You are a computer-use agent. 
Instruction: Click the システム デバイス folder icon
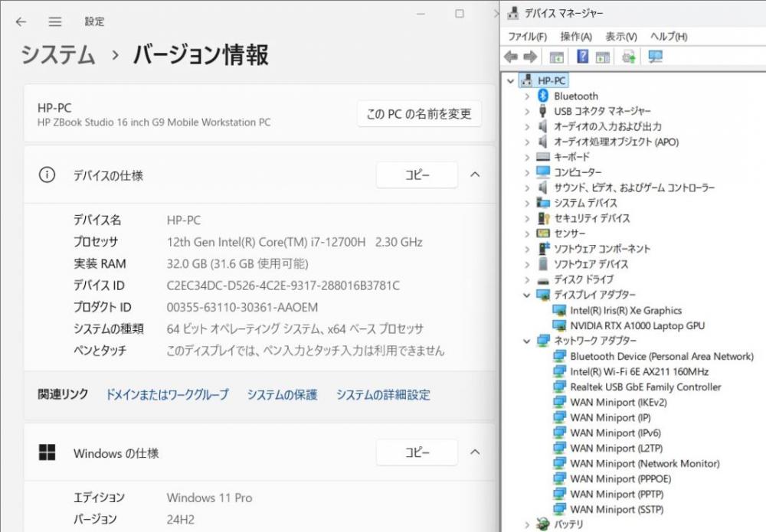[x=543, y=203]
